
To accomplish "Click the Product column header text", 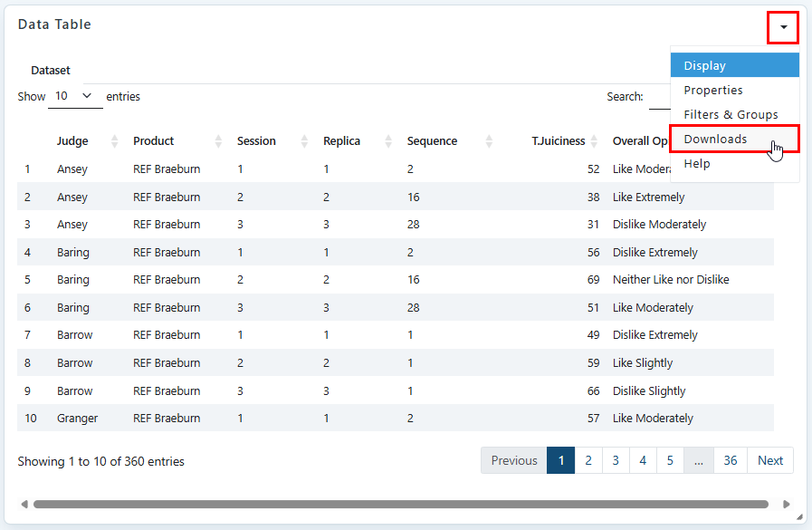I will point(153,141).
